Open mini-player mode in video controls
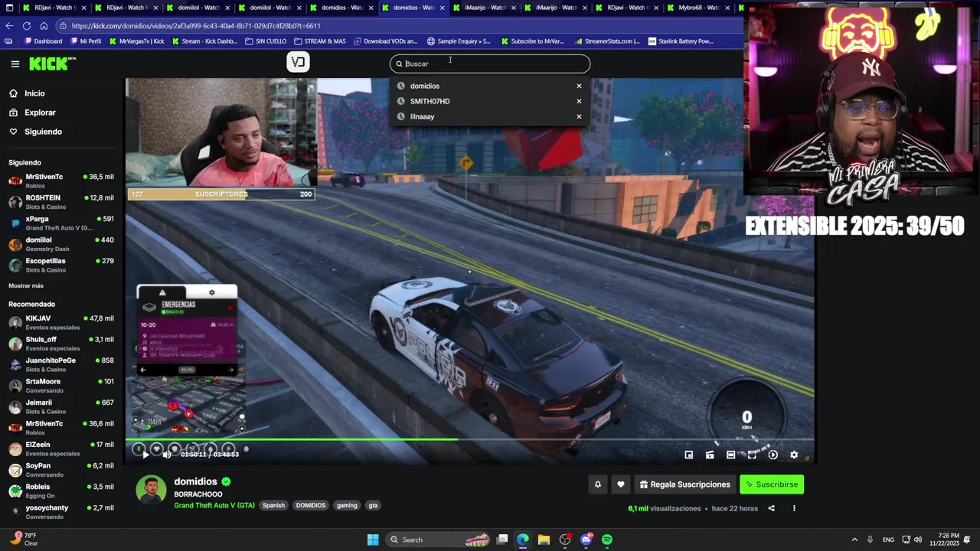 point(688,455)
